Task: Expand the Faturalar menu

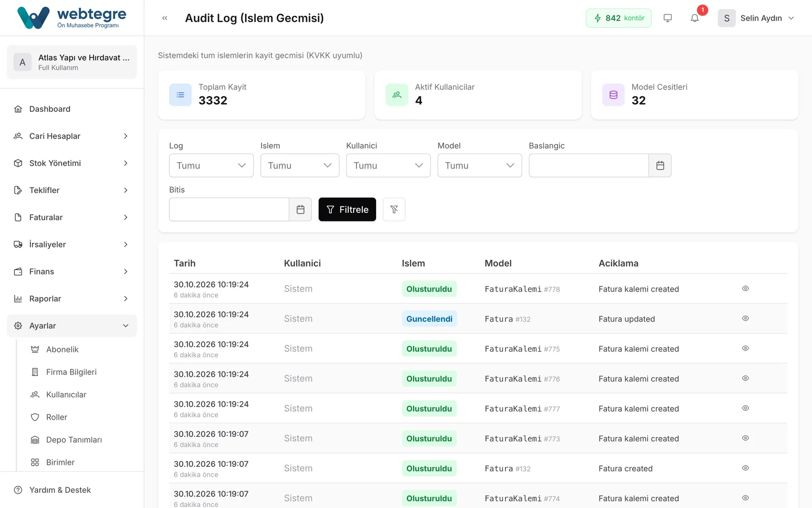Action: coord(72,217)
